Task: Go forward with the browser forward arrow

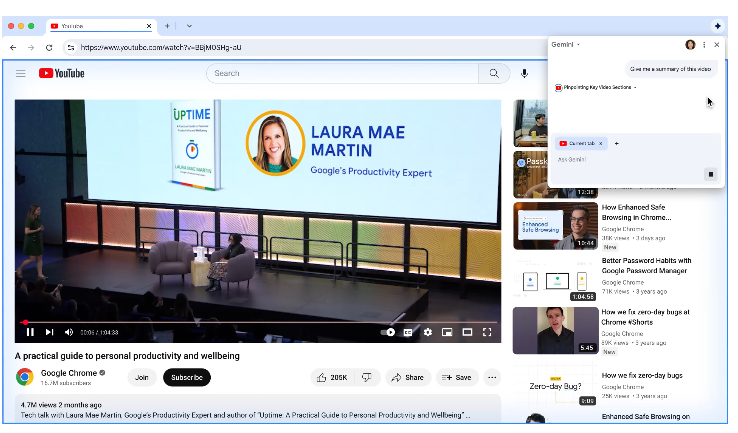Action: (31, 48)
